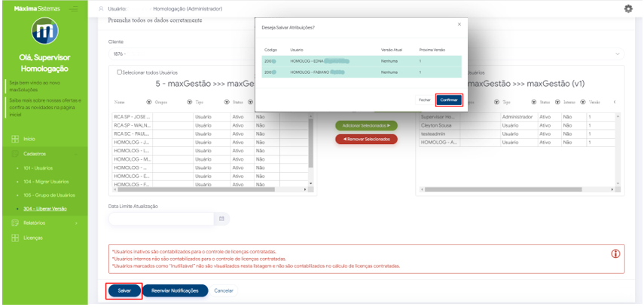
Task: Close the Salvar Atribuições dialog with X
Action: click(459, 24)
